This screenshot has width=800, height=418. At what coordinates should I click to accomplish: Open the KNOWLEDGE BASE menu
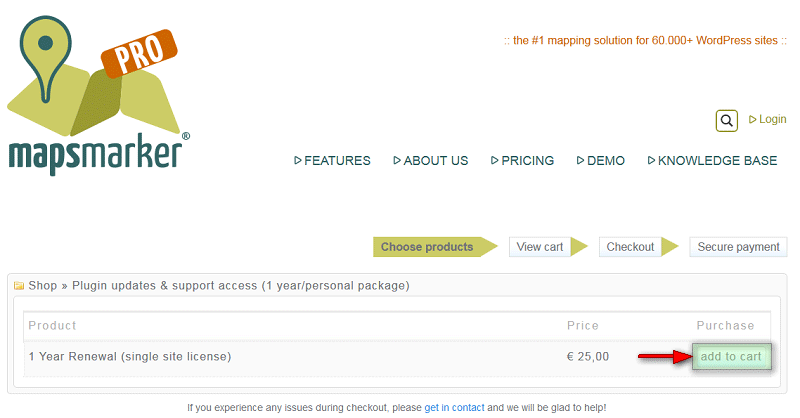point(712,161)
